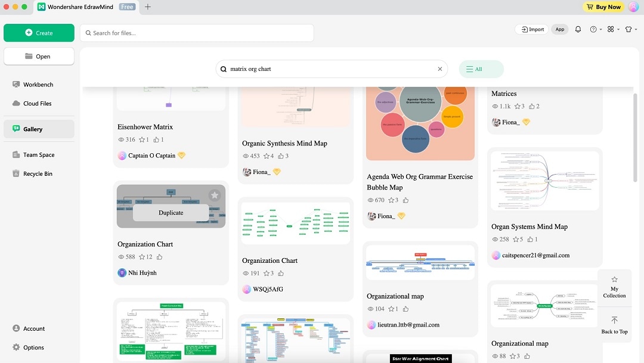Star WSQj5AfG's Organization Chart

pyautogui.click(x=268, y=274)
